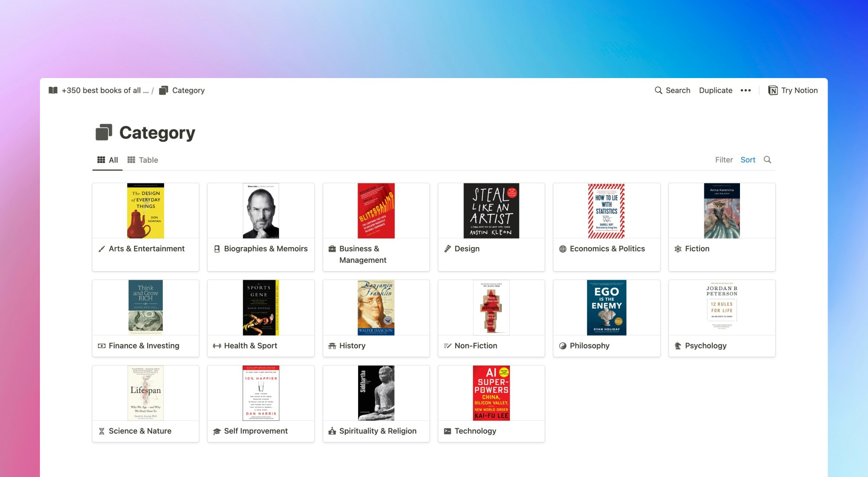Open the Steal Like an Artist cover

point(491,211)
